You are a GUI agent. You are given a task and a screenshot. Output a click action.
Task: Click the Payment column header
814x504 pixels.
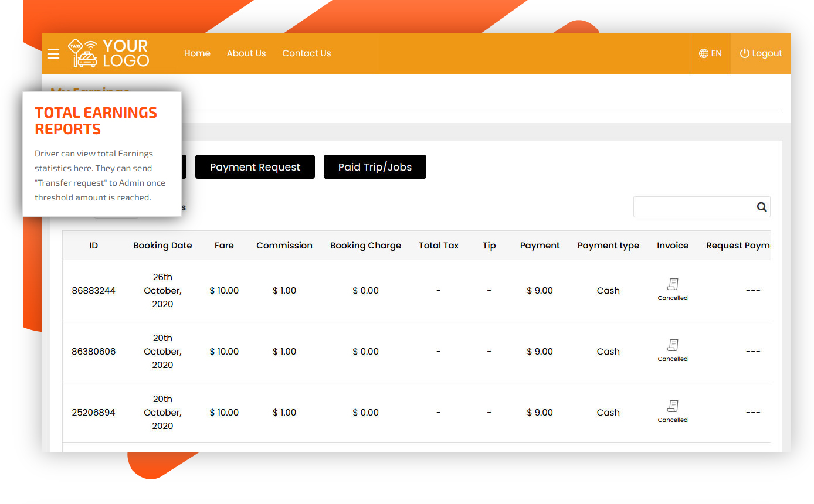click(x=540, y=246)
